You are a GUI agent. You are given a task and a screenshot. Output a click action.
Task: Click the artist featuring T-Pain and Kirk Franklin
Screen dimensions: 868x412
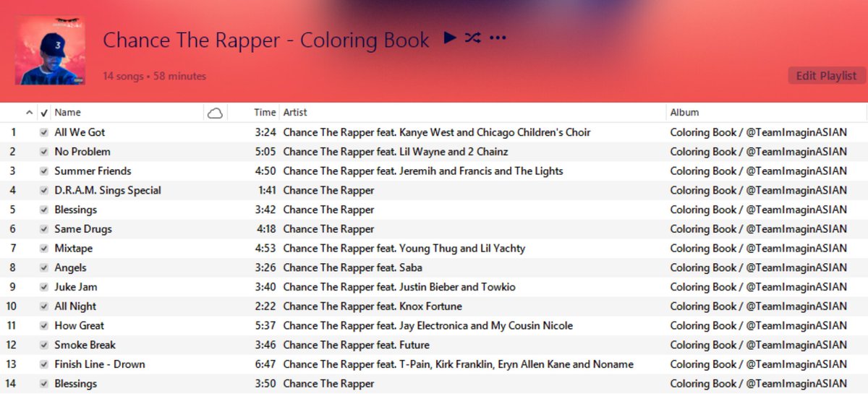tap(459, 364)
